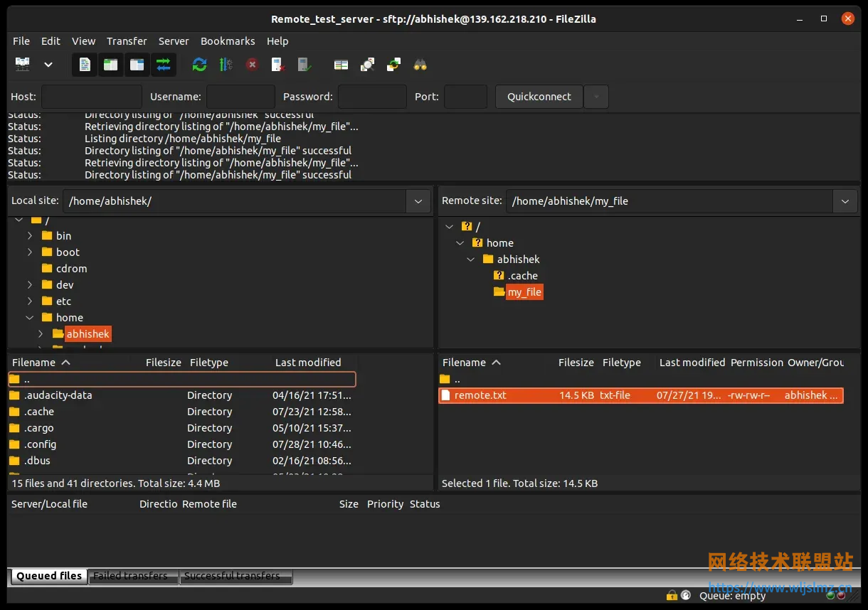Expand the local dev folder
The width and height of the screenshot is (868, 610).
click(30, 284)
